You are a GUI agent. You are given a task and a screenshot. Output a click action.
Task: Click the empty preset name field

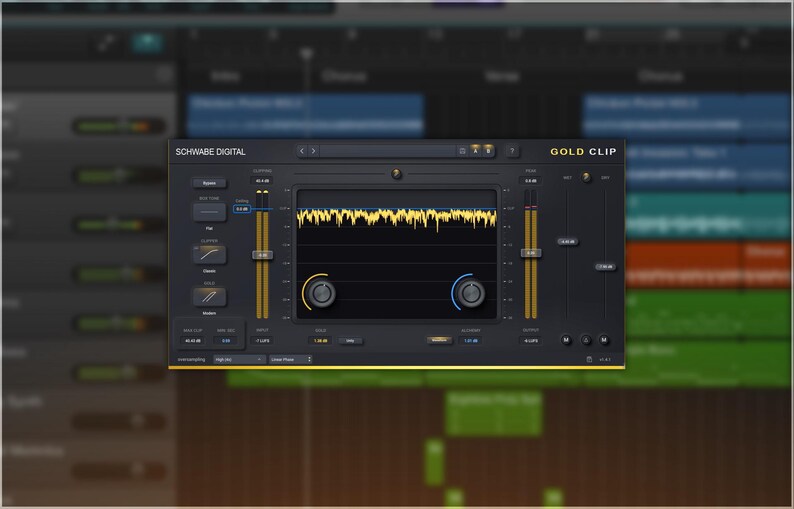point(388,151)
